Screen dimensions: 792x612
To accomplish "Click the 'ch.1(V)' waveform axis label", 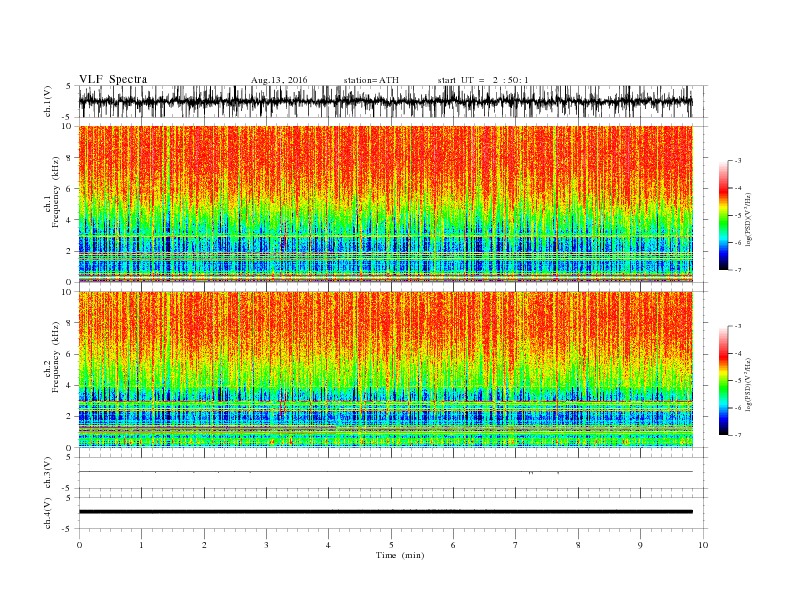I will (48, 101).
